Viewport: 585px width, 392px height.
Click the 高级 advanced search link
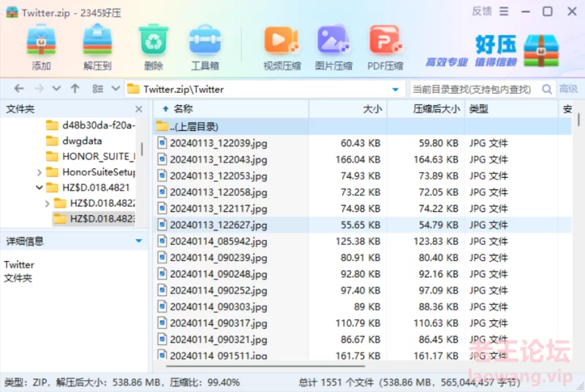[568, 88]
